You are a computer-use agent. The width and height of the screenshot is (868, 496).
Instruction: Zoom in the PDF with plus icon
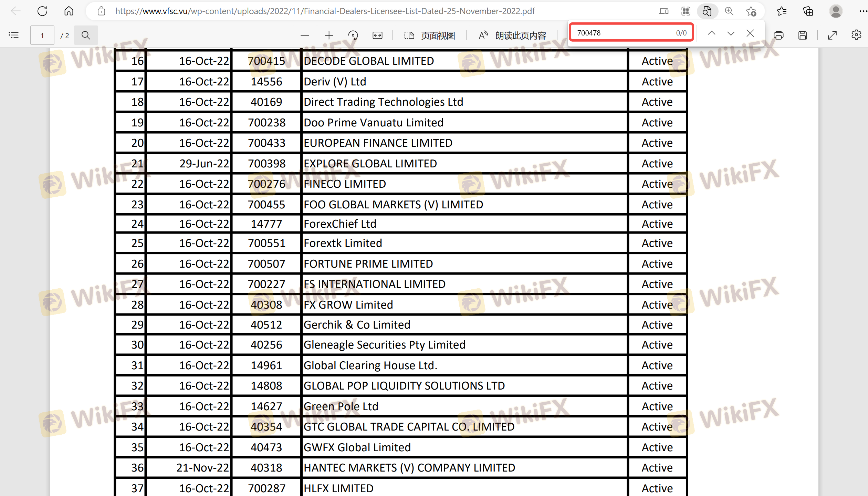(329, 35)
